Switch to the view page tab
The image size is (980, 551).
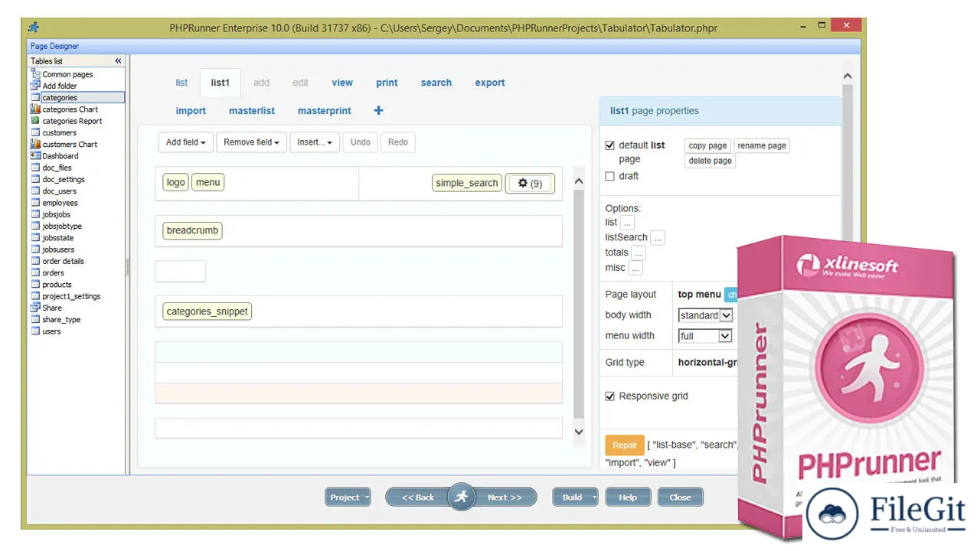click(x=342, y=83)
